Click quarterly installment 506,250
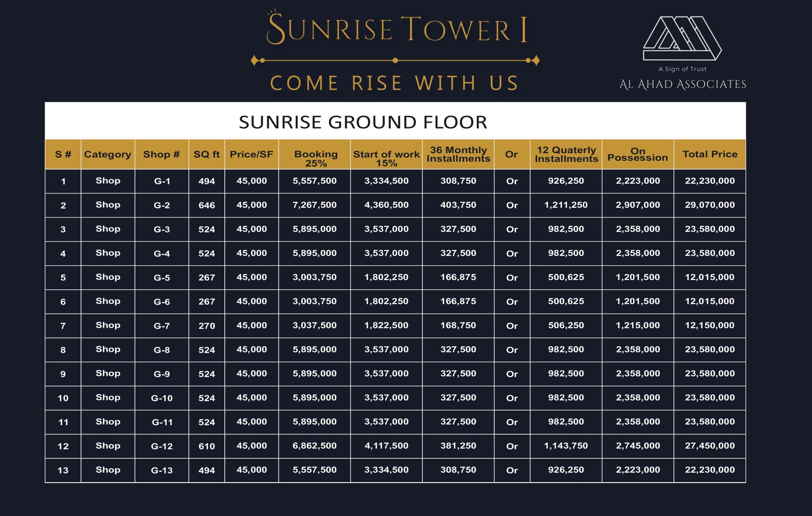Viewport: 812px width, 516px height. pos(566,325)
